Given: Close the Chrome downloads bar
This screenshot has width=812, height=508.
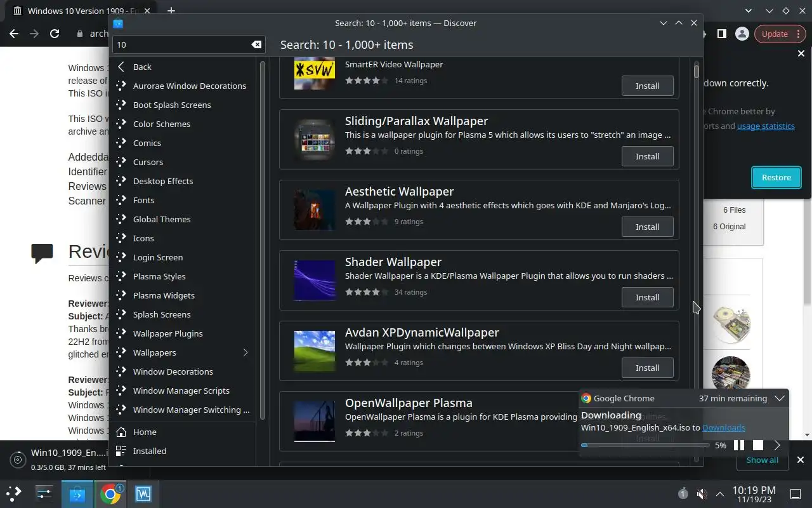Looking at the screenshot, I should click(x=800, y=460).
